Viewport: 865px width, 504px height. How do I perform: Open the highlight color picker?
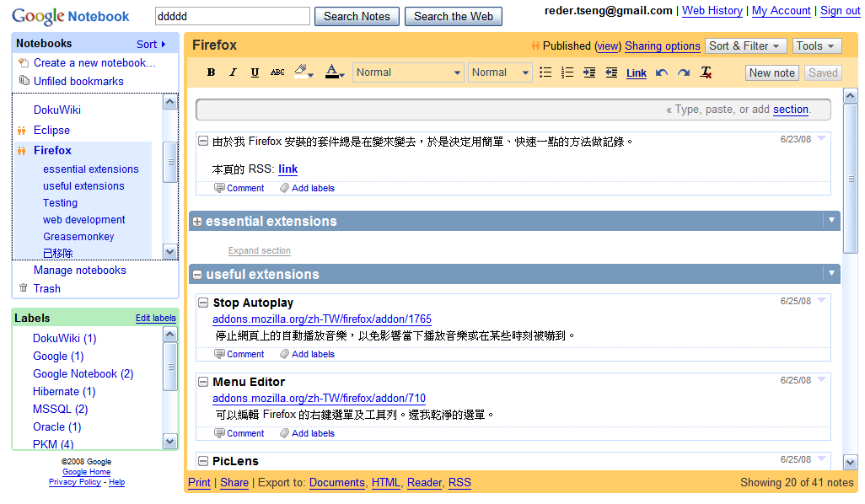tap(304, 72)
